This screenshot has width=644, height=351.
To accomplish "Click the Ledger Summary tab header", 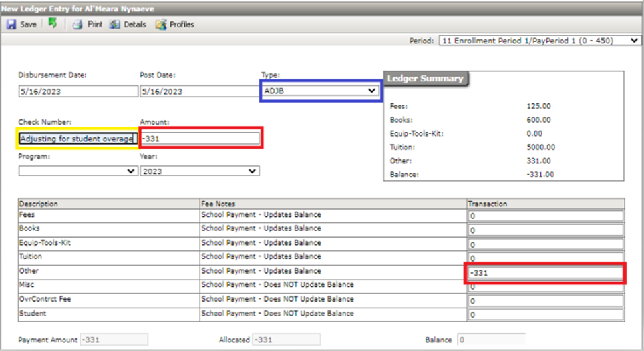I will tap(425, 79).
